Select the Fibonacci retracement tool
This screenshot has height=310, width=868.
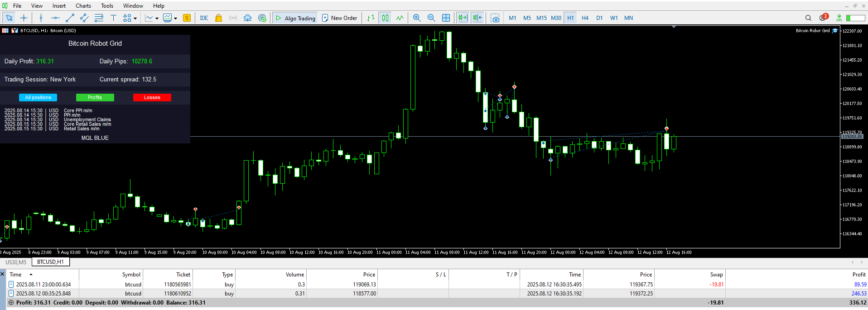tap(99, 18)
